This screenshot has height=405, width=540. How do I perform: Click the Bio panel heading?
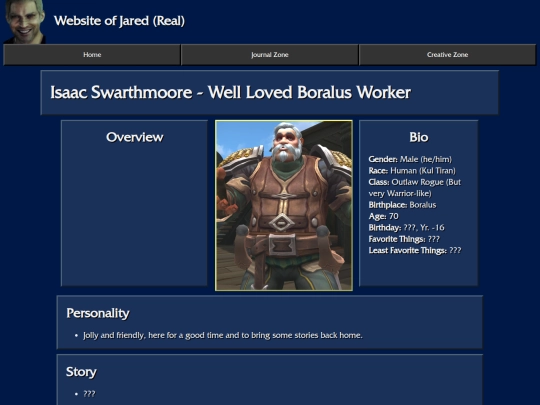(419, 137)
